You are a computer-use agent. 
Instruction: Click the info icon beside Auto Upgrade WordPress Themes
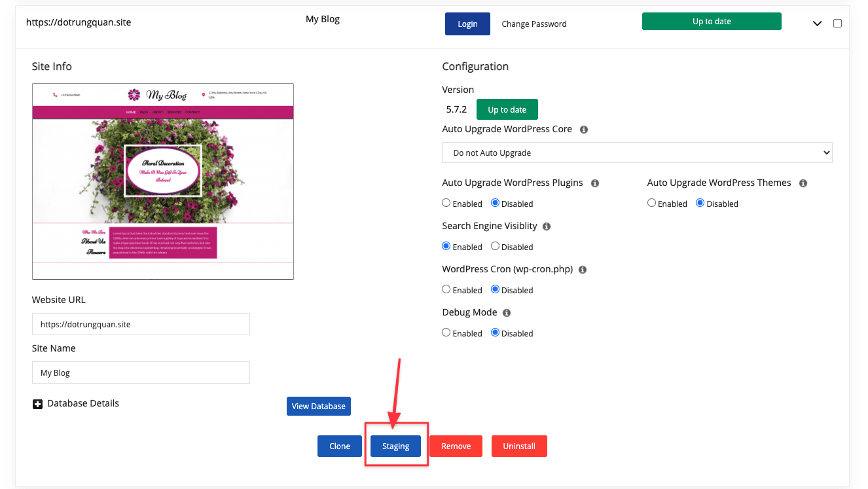[x=803, y=183]
